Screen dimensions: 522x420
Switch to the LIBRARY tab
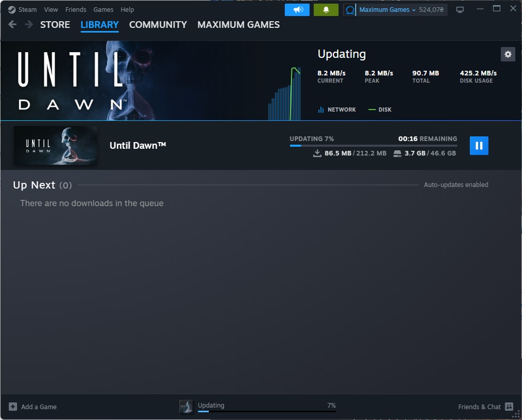[100, 25]
